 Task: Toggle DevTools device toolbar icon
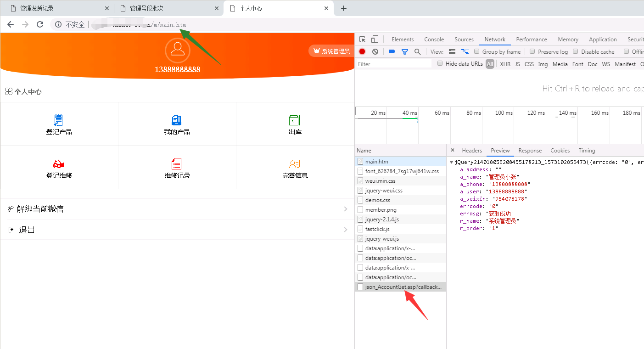coord(375,39)
